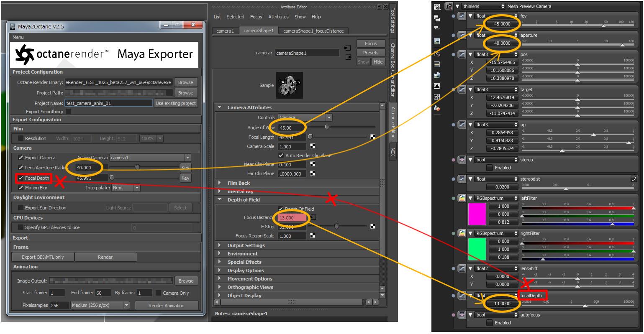644x334 pixels.
Task: Check Specify GPU devices to use
Action: [x=21, y=227]
